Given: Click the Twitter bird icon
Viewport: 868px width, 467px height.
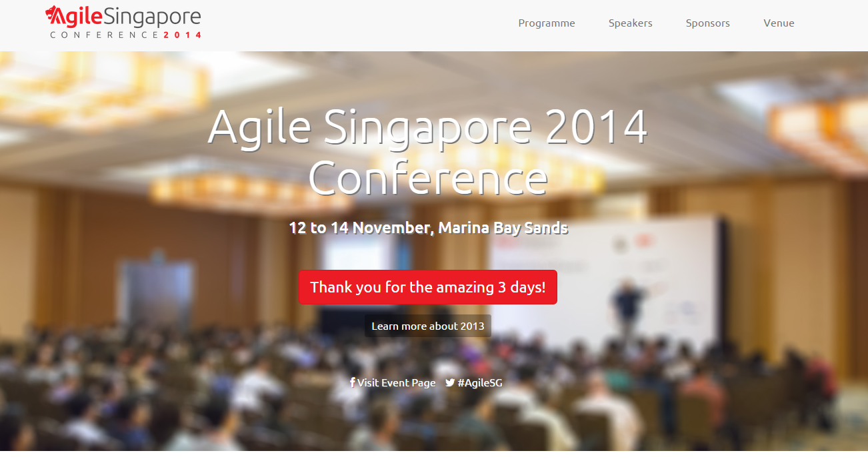Looking at the screenshot, I should coord(450,382).
